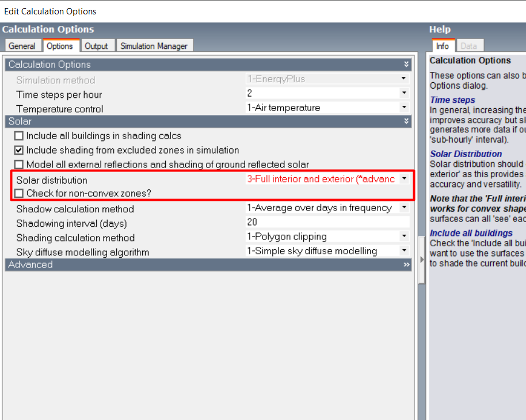Enable Include all buildings in shading calcs
The height and width of the screenshot is (420, 526).
pyautogui.click(x=19, y=136)
